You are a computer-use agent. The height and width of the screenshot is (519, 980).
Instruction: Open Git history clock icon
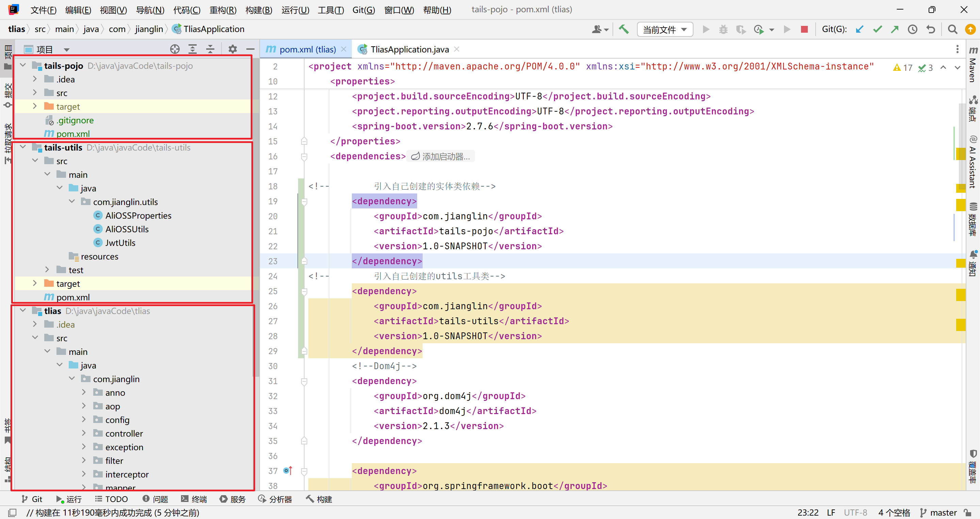click(913, 29)
